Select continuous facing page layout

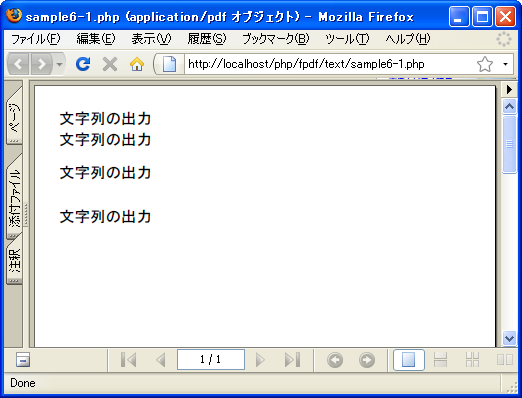coord(472,360)
